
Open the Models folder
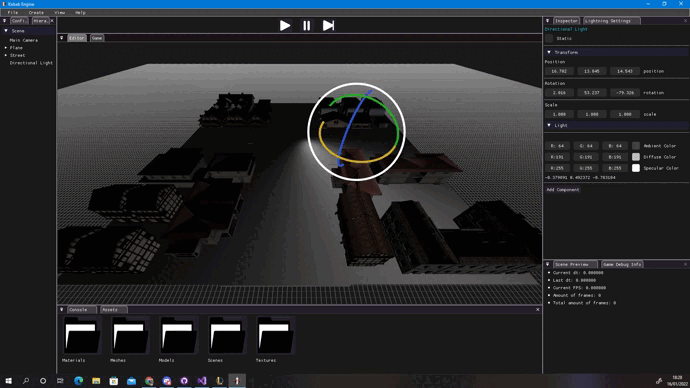pos(179,336)
